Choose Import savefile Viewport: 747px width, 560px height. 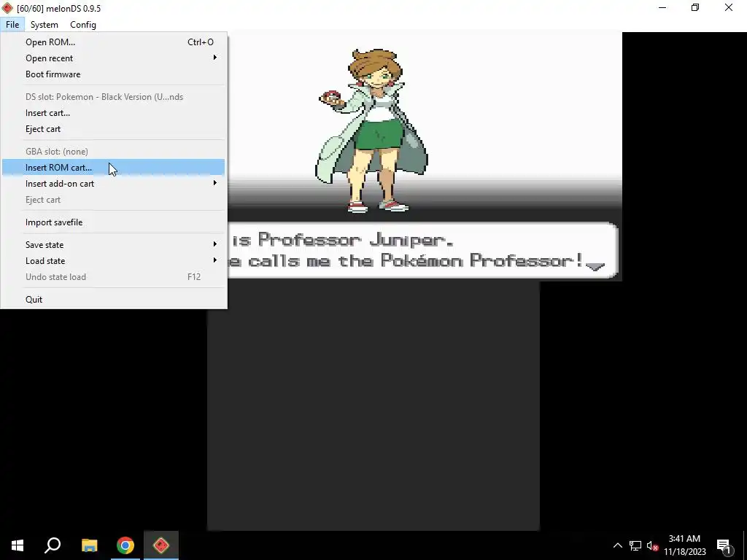(x=113, y=222)
